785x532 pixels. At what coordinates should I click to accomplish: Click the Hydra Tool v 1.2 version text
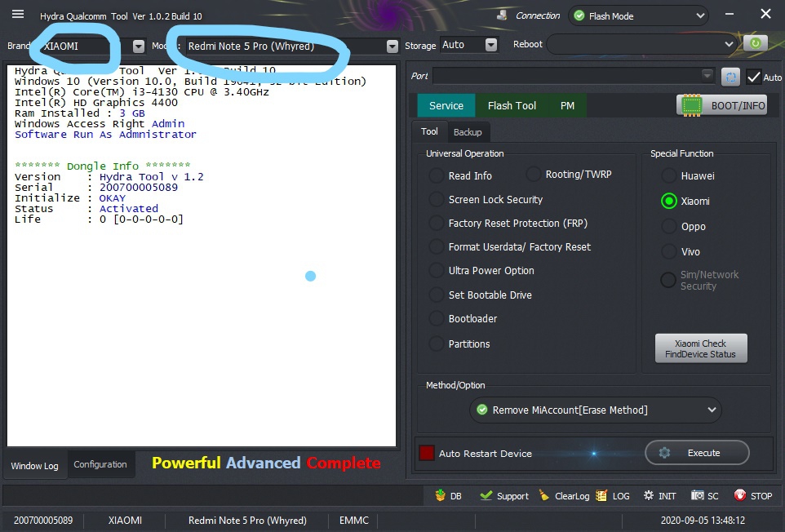tap(151, 177)
